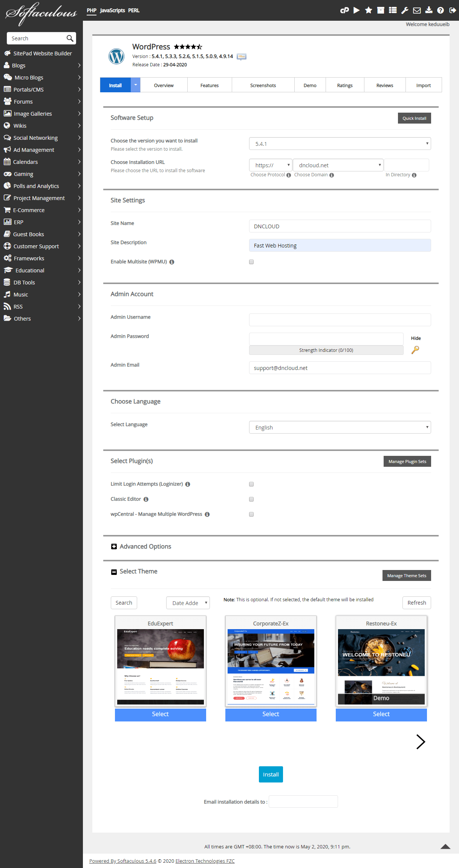Expand the Blogs category

point(41,66)
